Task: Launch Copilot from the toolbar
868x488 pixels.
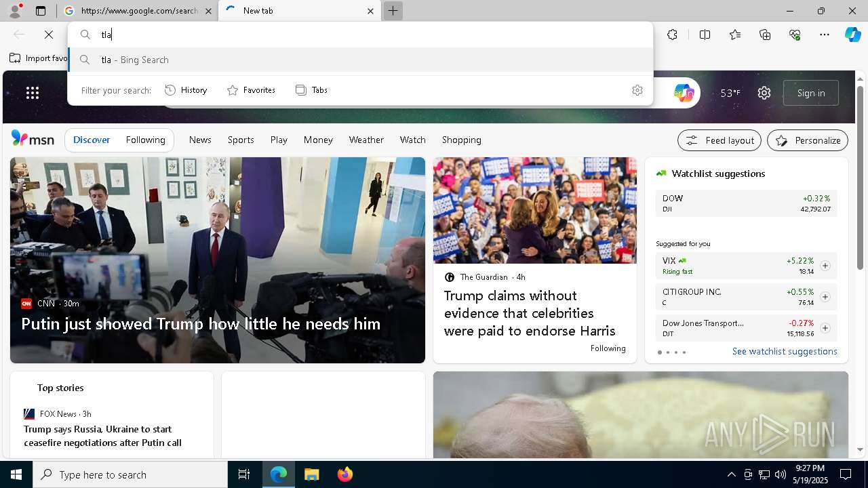Action: coord(852,35)
